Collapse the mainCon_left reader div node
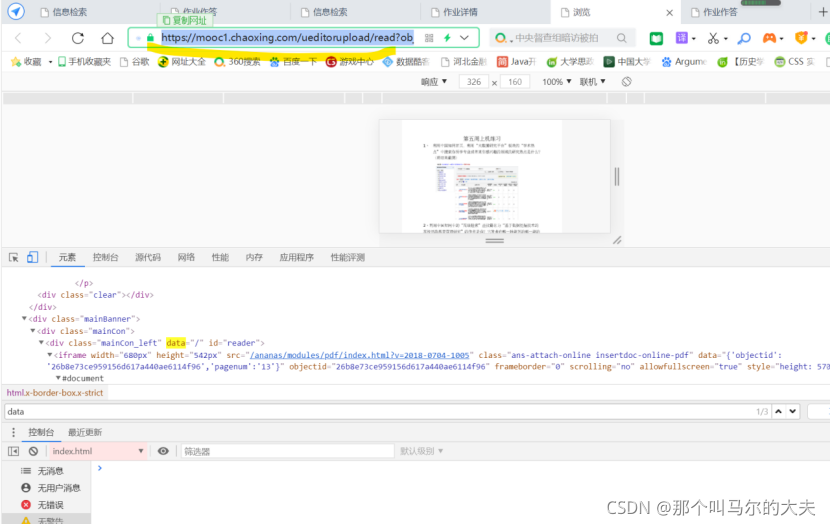831x525 pixels. (x=41, y=343)
